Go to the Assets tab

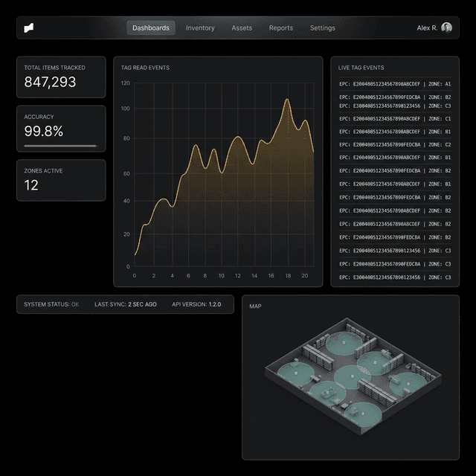pos(242,28)
